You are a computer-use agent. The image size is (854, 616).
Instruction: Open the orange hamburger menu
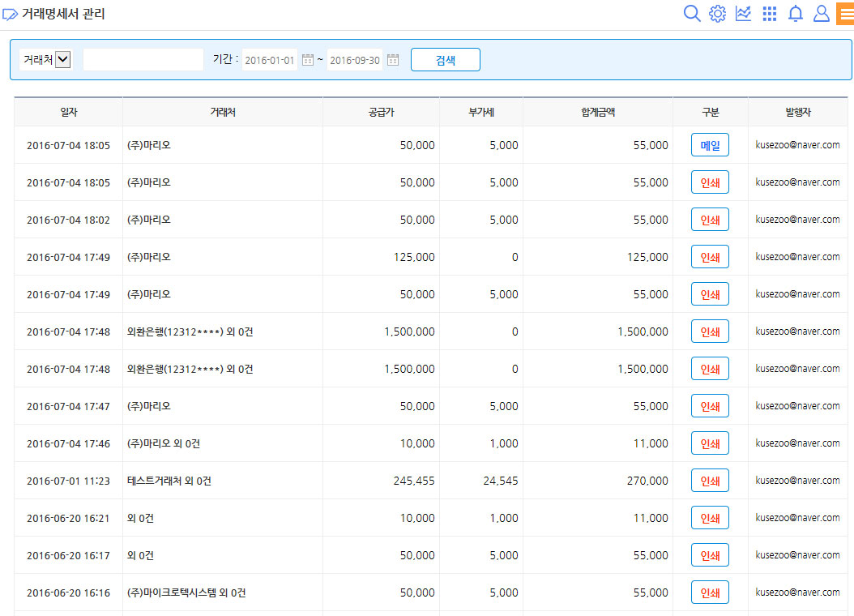tap(845, 14)
